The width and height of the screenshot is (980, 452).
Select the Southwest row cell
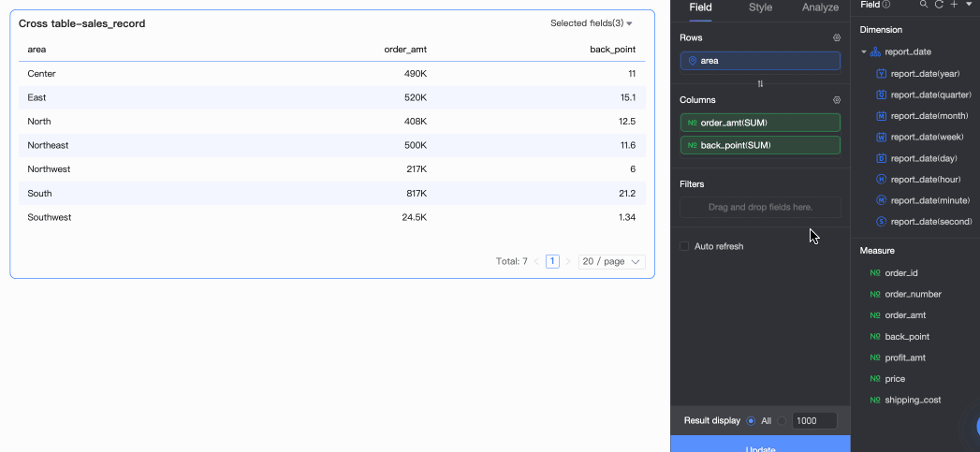(50, 217)
